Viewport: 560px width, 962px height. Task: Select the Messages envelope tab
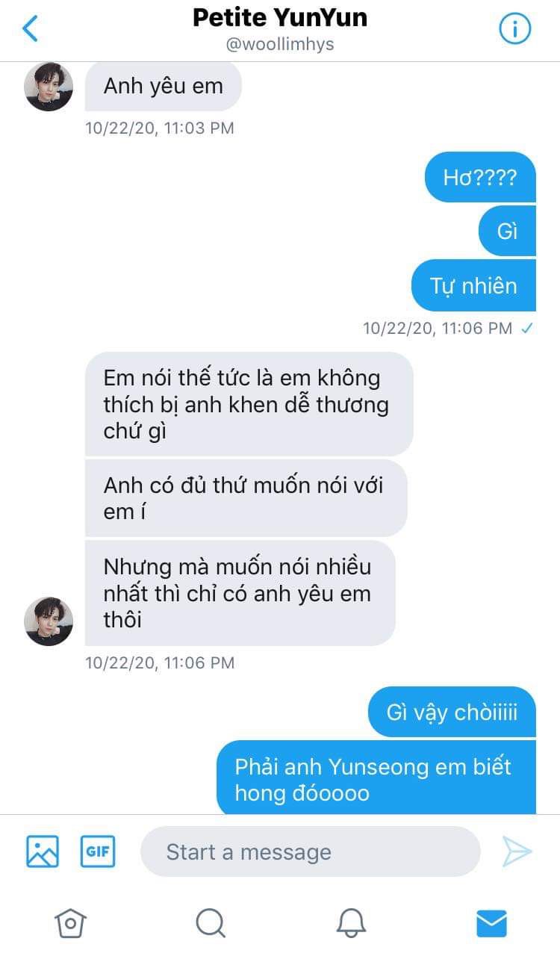491,923
